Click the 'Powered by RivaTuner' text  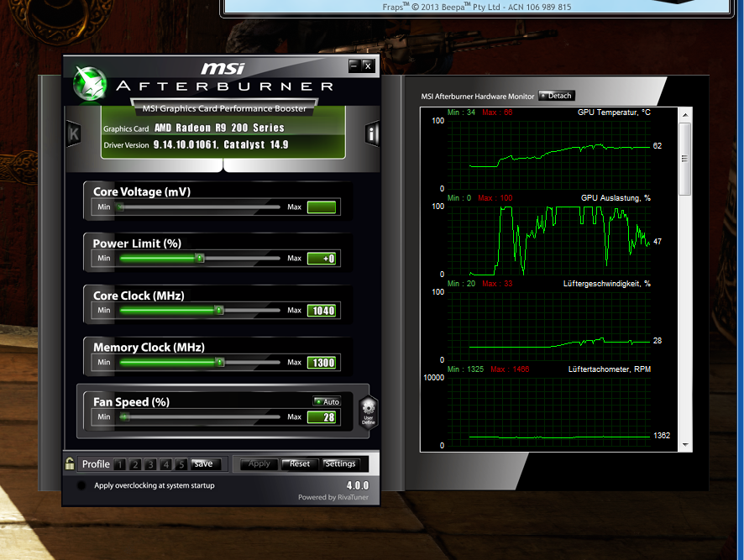pos(333,497)
